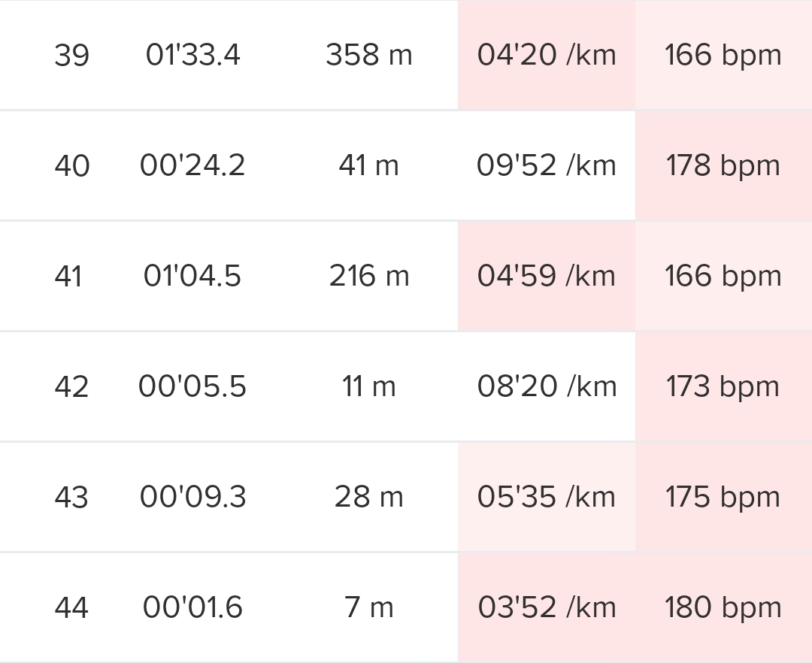The width and height of the screenshot is (812, 663).
Task: Click the 00'24.2 lap time
Action: point(192,166)
